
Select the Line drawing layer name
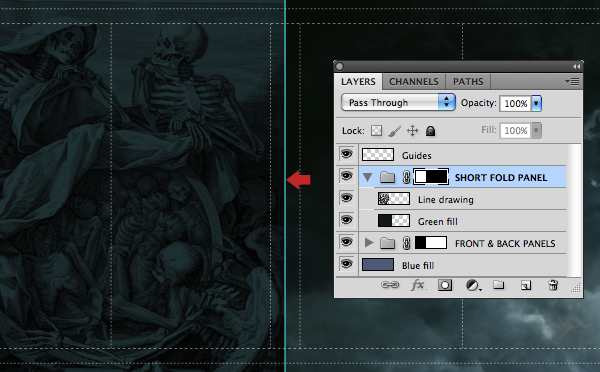[x=445, y=200]
